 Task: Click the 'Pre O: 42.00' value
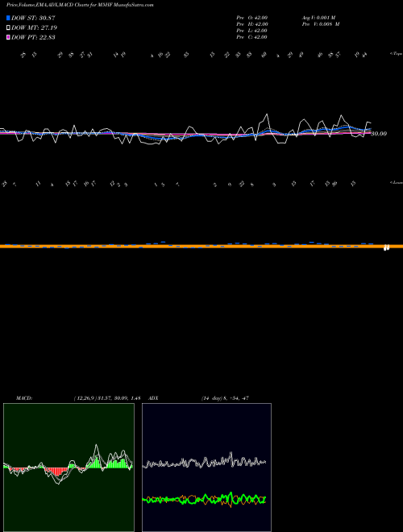252,18
